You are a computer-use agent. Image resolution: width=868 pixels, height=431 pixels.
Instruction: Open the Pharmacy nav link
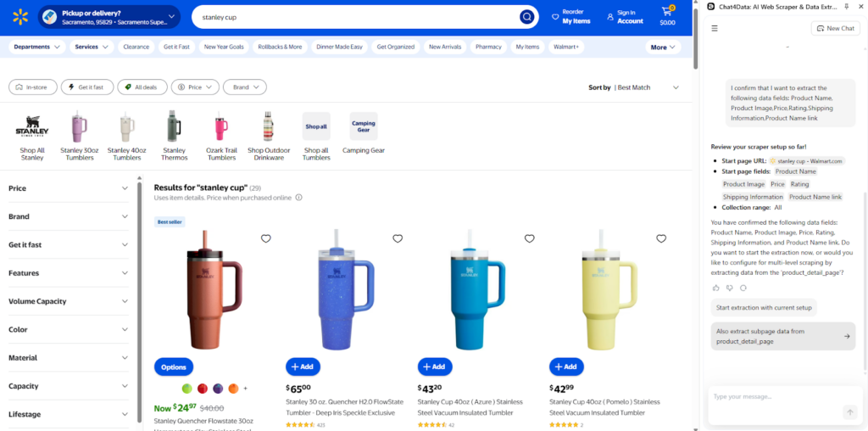click(x=488, y=48)
